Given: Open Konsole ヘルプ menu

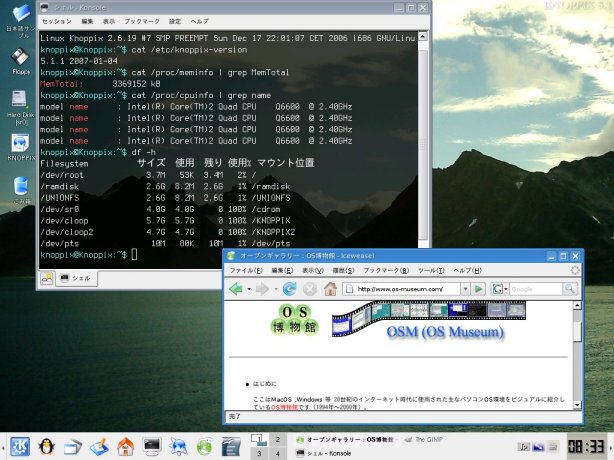Looking at the screenshot, I should pyautogui.click(x=200, y=21).
